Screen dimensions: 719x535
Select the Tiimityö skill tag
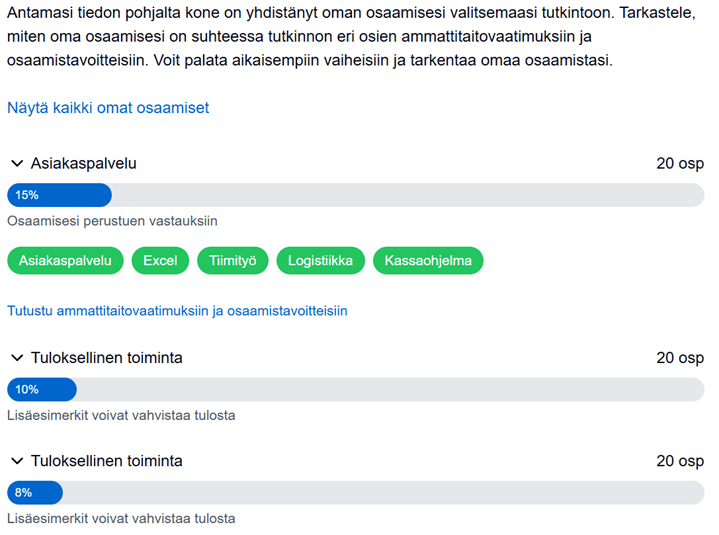click(x=232, y=260)
